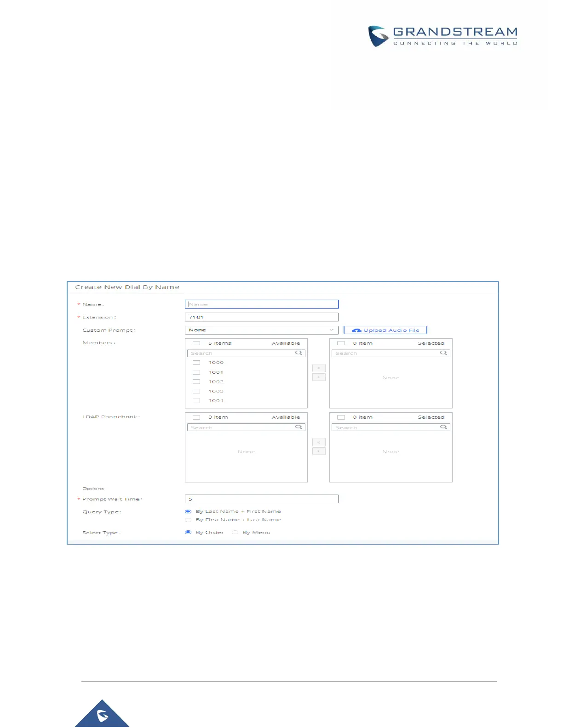This screenshot has width=563, height=728.
Task: Check the box for extension 1000
Action: click(x=196, y=363)
